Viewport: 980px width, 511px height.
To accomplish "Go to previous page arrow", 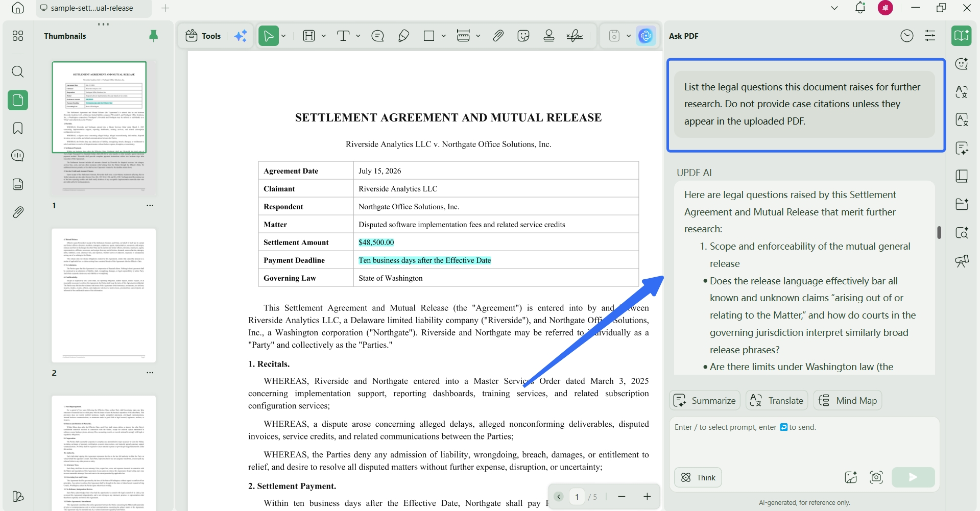I will click(559, 497).
